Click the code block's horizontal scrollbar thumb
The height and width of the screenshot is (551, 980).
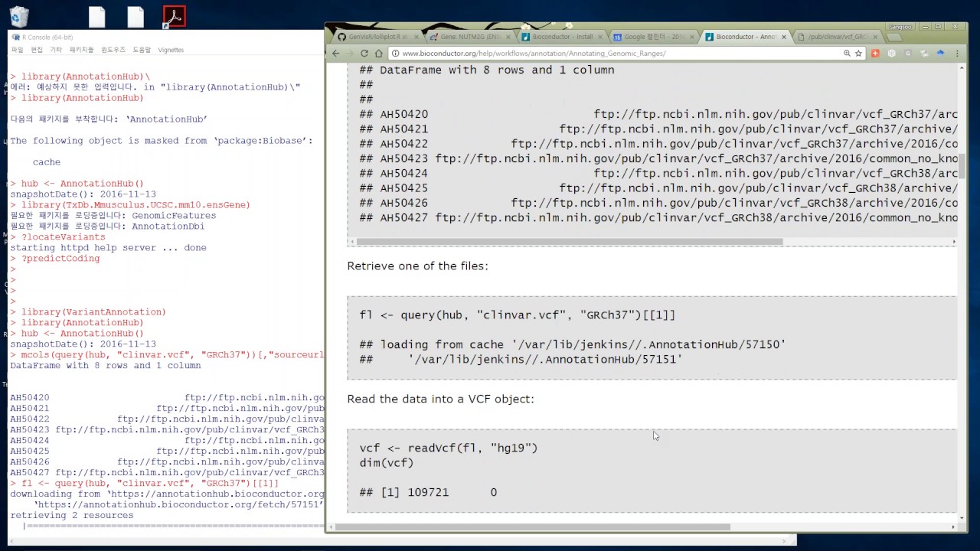pos(570,242)
